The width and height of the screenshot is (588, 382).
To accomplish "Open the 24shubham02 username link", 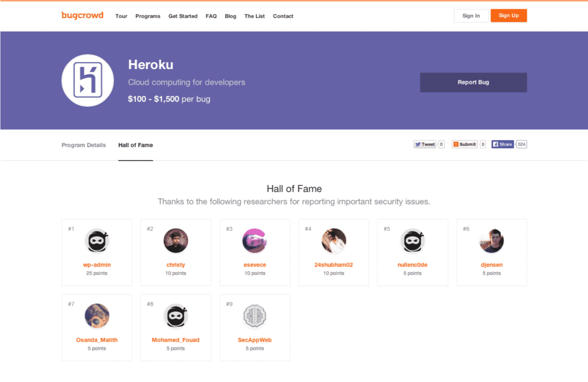I will [334, 265].
